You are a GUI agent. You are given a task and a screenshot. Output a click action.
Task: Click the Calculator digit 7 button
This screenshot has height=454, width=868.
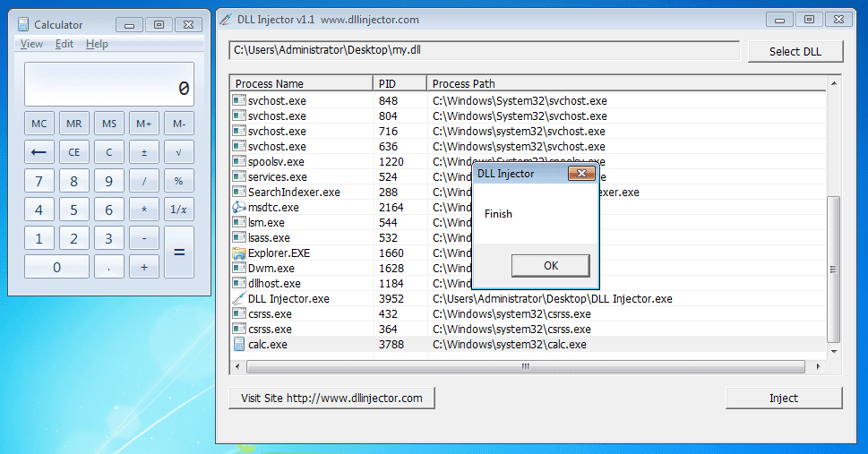pos(39,181)
